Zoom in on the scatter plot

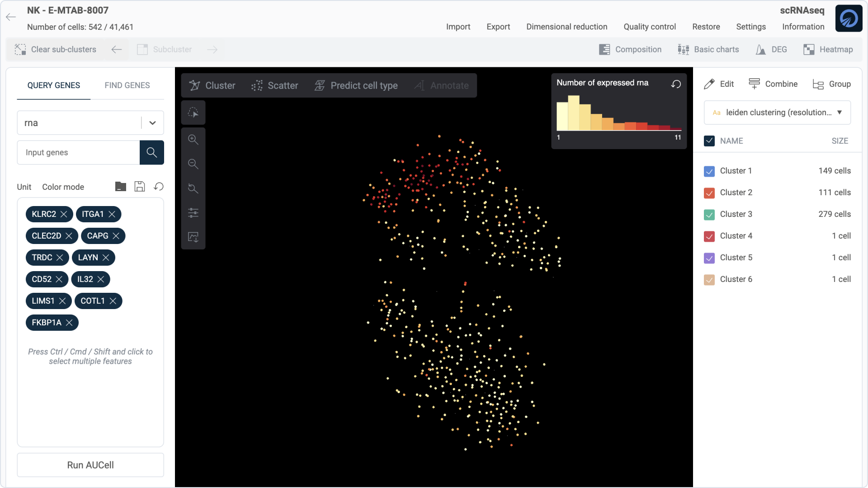(193, 140)
